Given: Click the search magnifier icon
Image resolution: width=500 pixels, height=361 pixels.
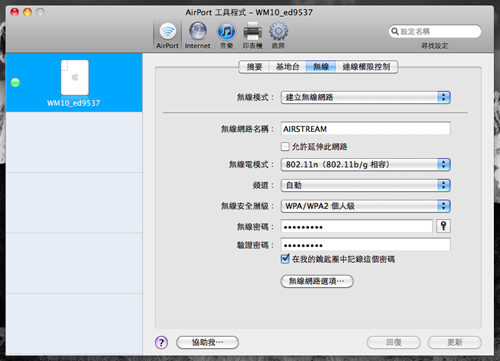Looking at the screenshot, I should tap(395, 31).
